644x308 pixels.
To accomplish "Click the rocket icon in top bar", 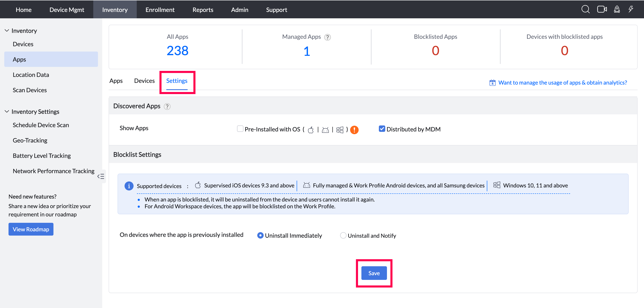I will (x=617, y=10).
